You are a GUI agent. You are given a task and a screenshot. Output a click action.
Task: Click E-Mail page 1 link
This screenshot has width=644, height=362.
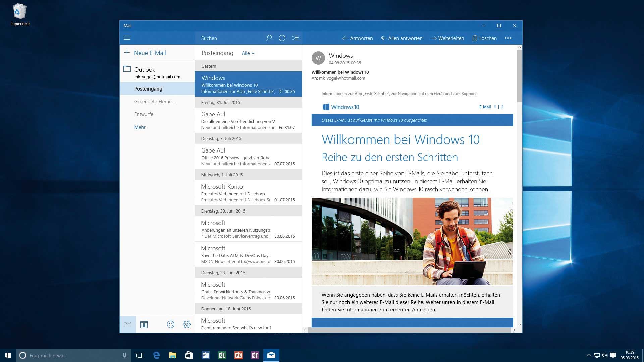click(495, 107)
